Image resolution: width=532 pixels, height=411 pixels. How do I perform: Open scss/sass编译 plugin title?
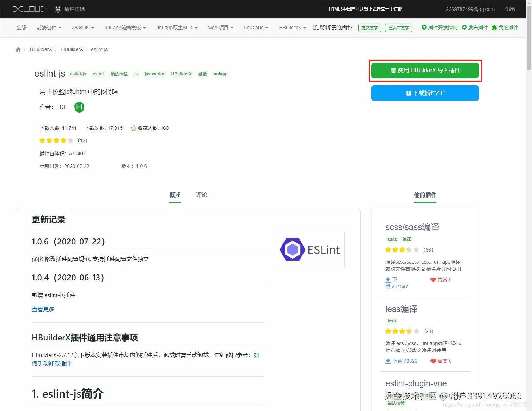click(412, 227)
